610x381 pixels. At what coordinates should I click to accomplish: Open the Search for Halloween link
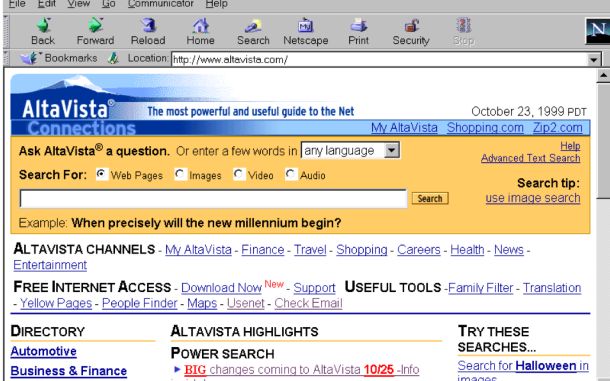[523, 366]
